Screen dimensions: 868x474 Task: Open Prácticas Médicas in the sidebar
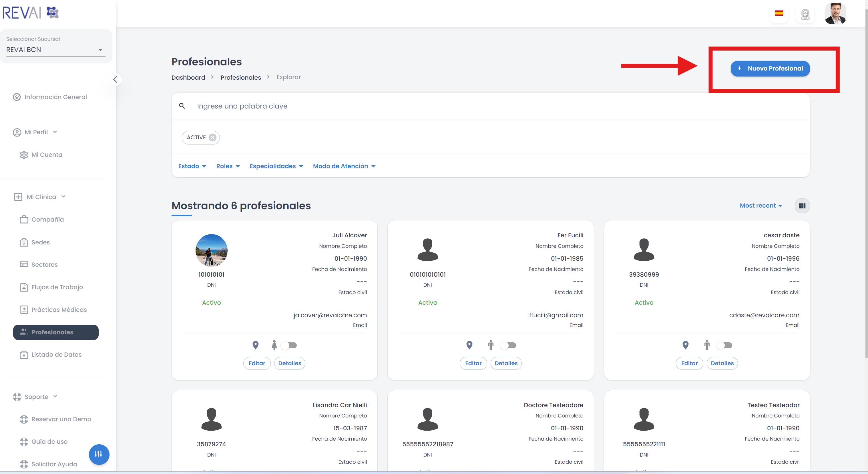click(x=59, y=309)
